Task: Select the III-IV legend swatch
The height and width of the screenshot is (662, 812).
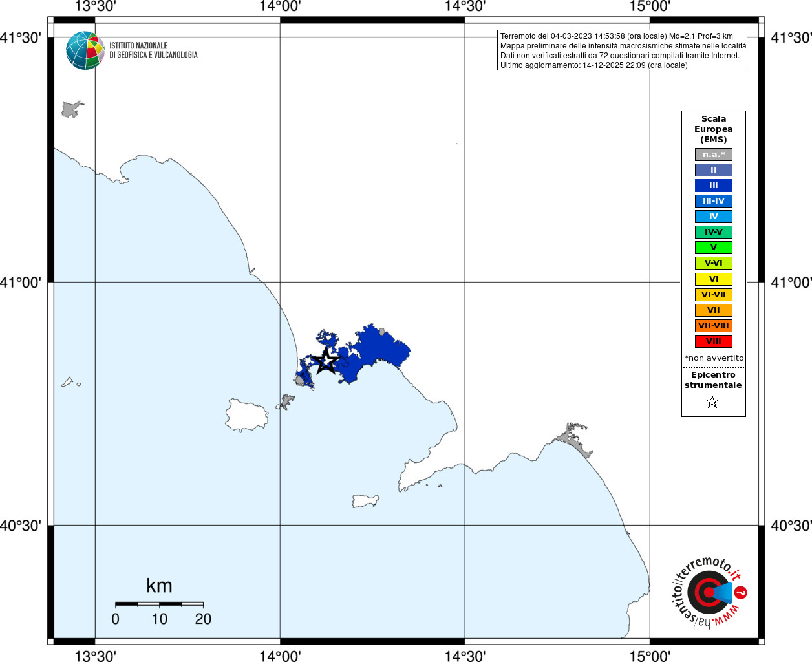Action: click(x=714, y=201)
